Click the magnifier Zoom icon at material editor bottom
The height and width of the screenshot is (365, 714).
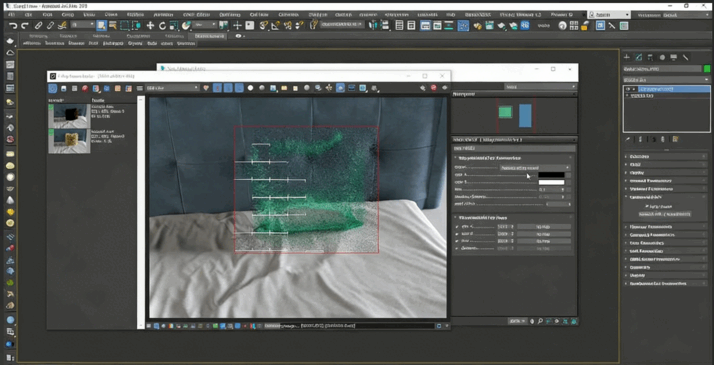[540, 321]
